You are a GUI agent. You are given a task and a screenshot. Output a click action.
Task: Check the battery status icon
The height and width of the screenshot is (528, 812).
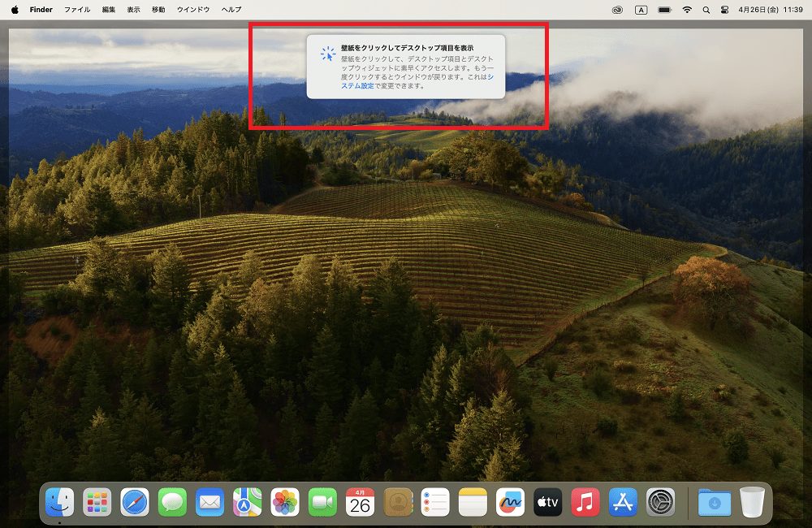tap(665, 10)
